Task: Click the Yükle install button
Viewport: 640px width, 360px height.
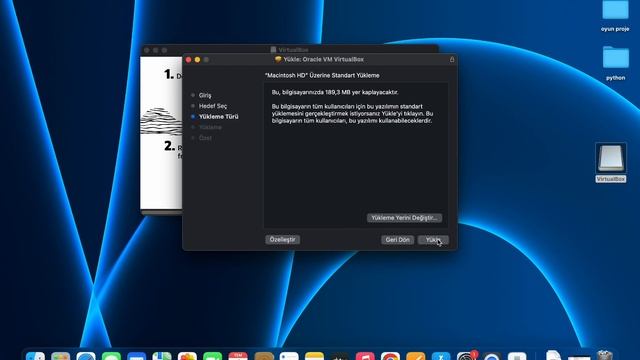Action: pos(433,240)
